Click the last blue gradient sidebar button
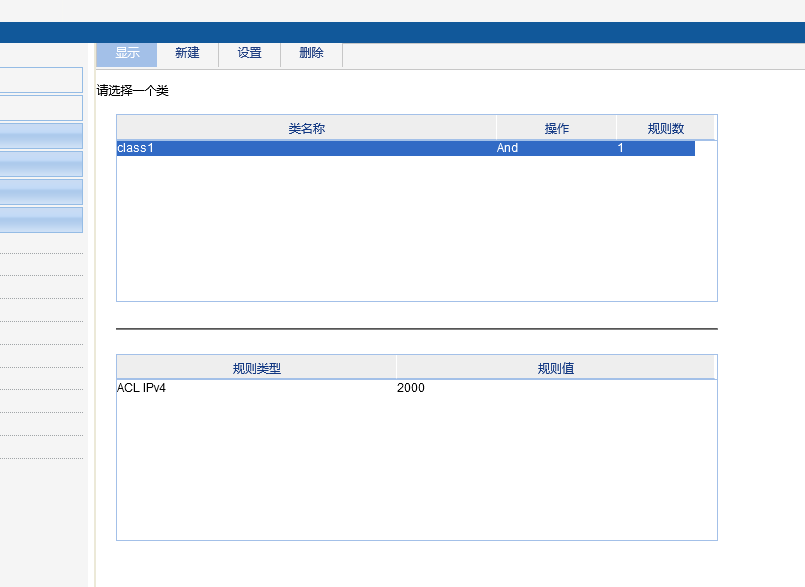 click(41, 220)
